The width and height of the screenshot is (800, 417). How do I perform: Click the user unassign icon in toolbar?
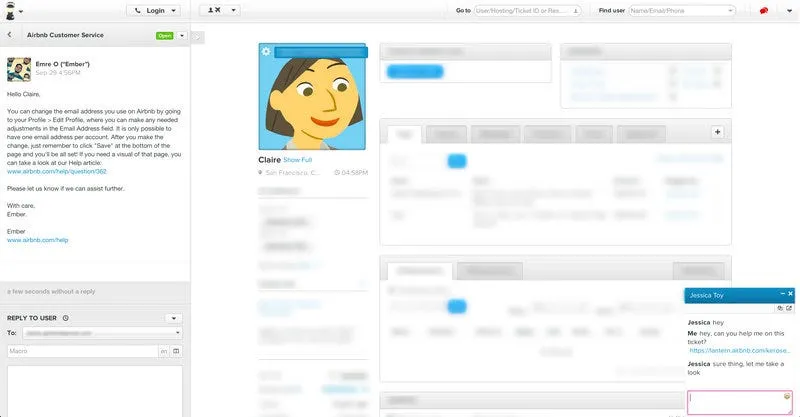tap(214, 10)
